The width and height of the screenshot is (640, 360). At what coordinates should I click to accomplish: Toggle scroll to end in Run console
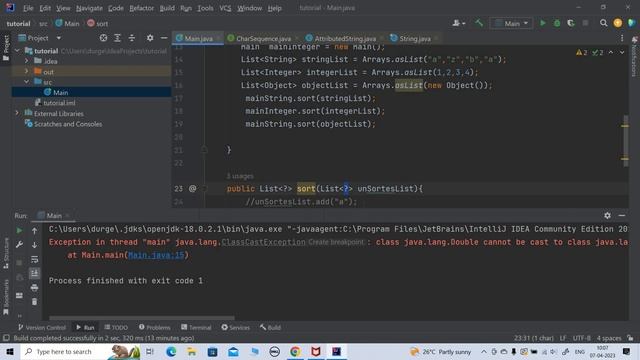(x=34, y=273)
